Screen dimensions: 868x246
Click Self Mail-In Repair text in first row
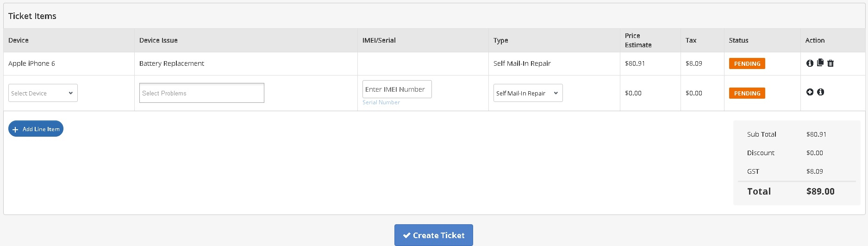pos(522,63)
